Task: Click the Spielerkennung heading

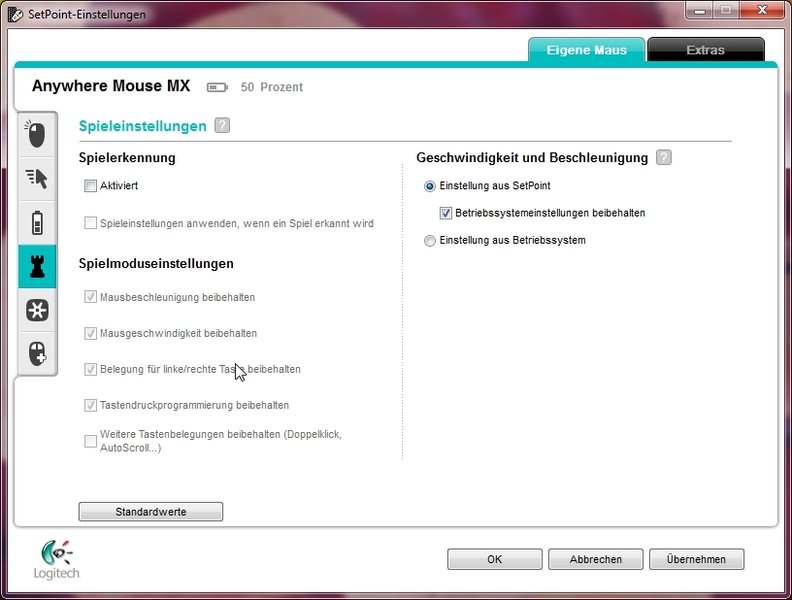Action: tap(127, 158)
